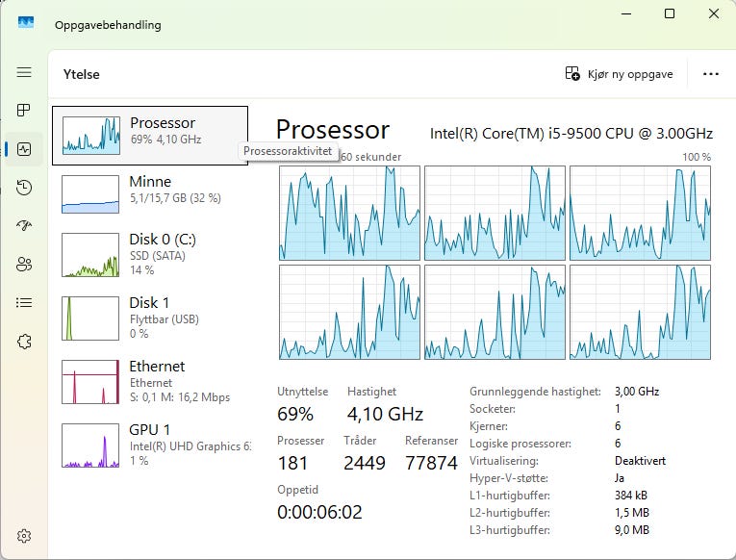Go to Startup apps sidebar icon
The image size is (736, 560).
(x=24, y=226)
